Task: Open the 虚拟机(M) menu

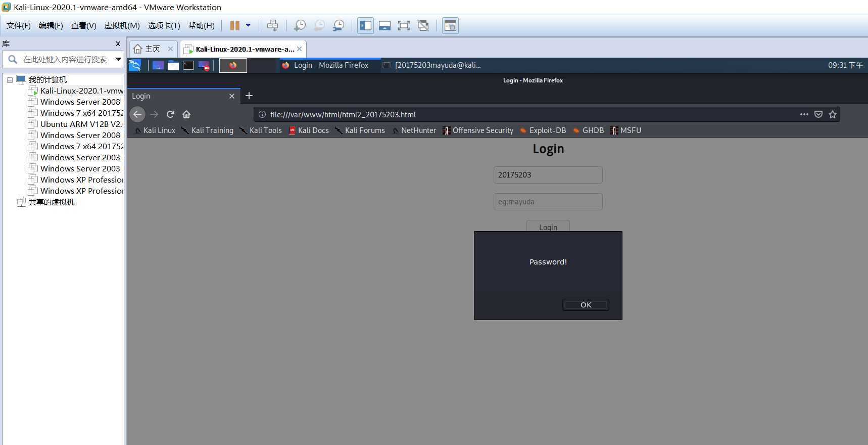Action: 122,26
